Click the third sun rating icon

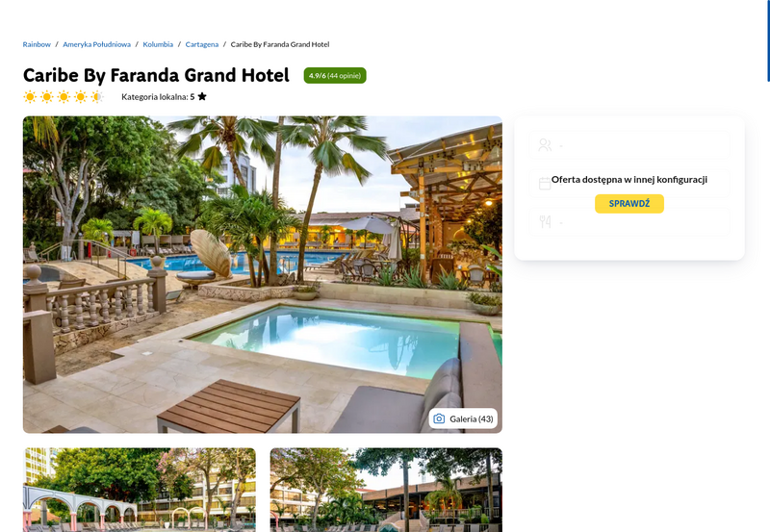[x=64, y=96]
